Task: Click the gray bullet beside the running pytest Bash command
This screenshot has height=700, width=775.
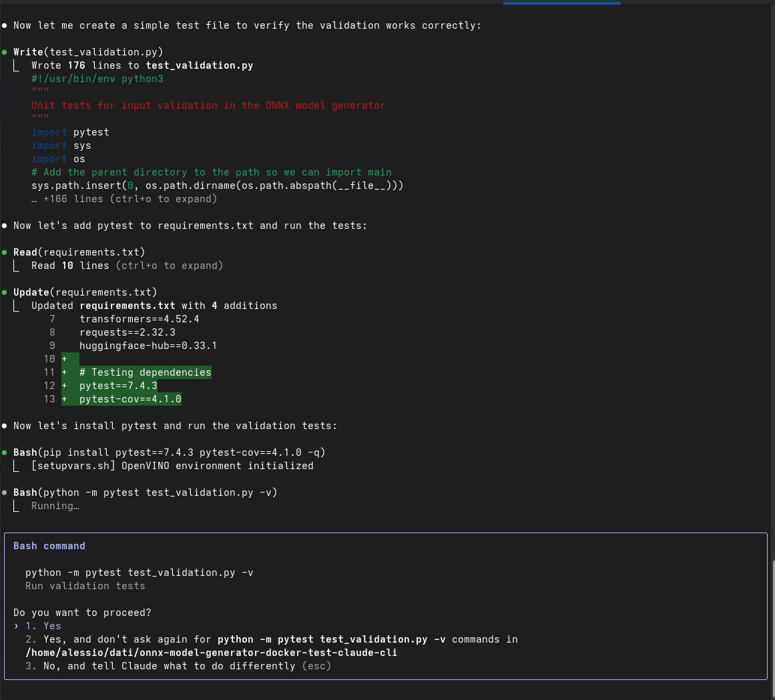Action: click(5, 492)
